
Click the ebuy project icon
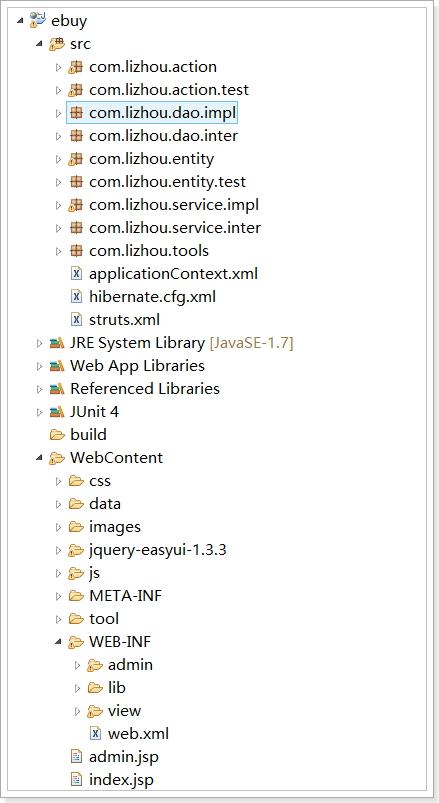[x=38, y=20]
